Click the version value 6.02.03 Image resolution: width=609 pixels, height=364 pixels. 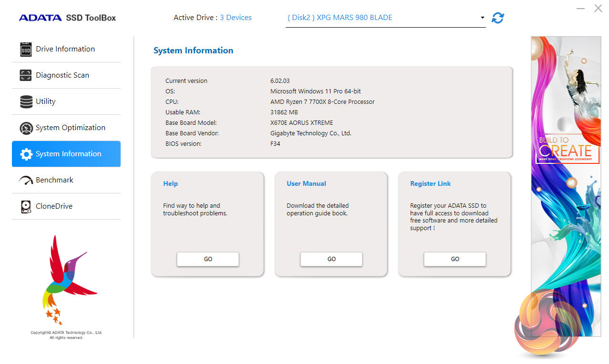pos(280,81)
